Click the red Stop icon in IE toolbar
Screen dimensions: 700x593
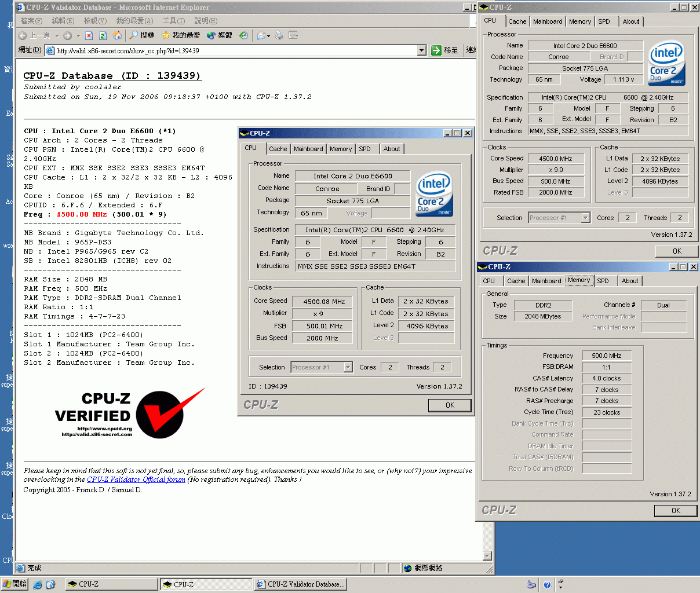coord(89,35)
